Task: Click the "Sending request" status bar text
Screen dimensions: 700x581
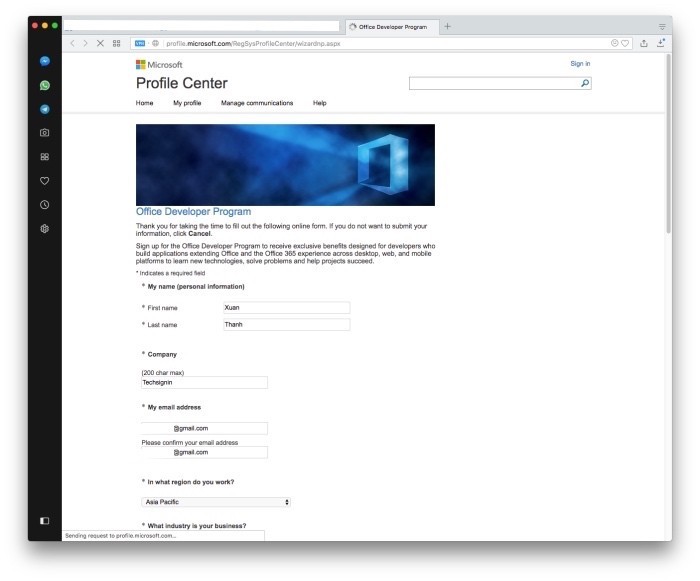Action: click(x=121, y=535)
